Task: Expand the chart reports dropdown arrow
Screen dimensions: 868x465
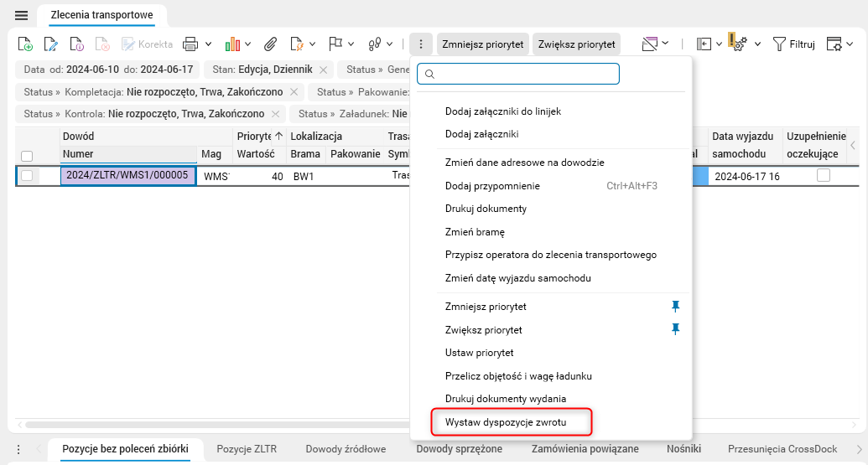Action: tap(247, 44)
